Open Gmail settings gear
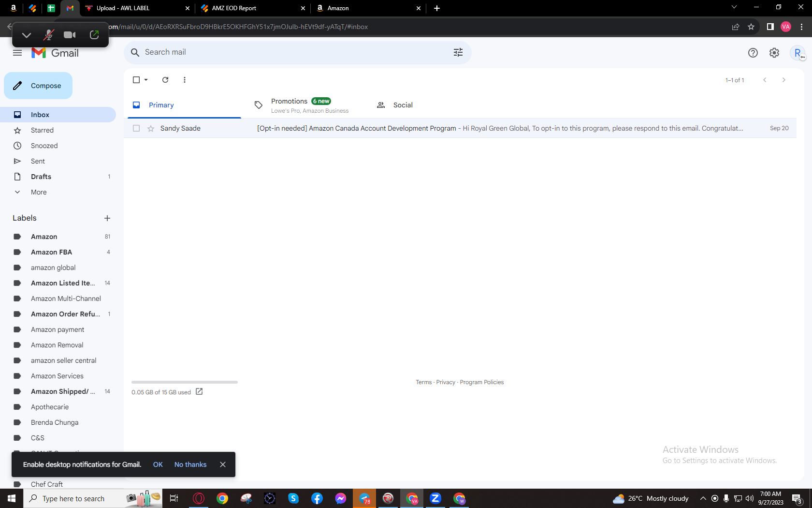 (774, 53)
